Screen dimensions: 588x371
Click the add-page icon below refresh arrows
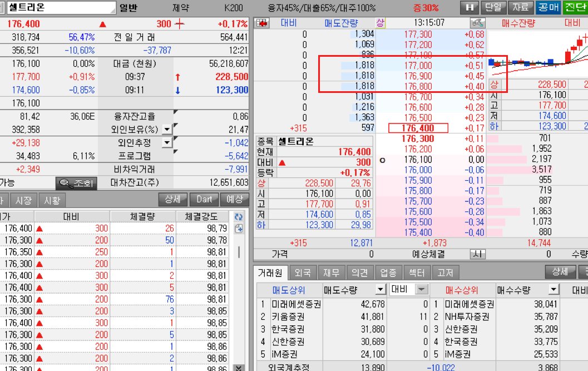tap(239, 229)
